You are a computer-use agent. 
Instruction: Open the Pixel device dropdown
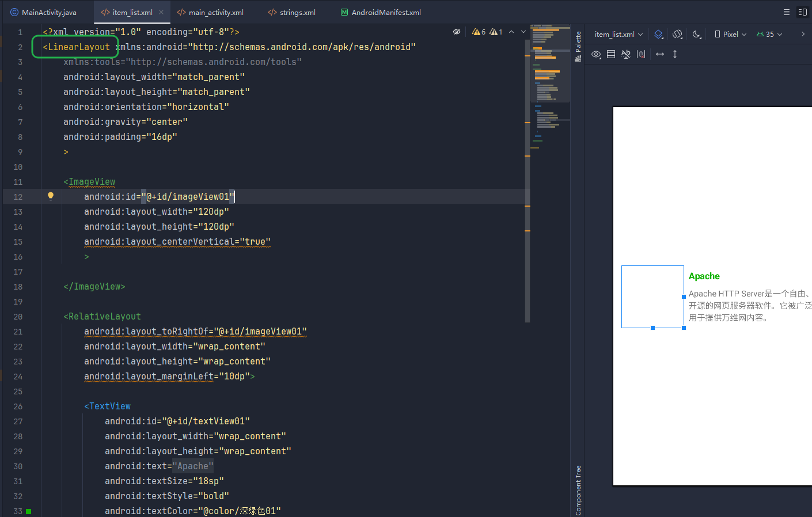(730, 35)
